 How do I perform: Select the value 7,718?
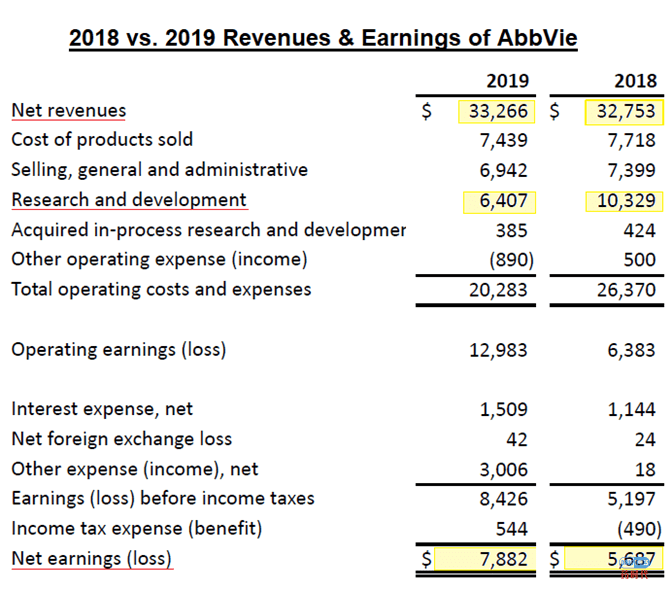(632, 141)
